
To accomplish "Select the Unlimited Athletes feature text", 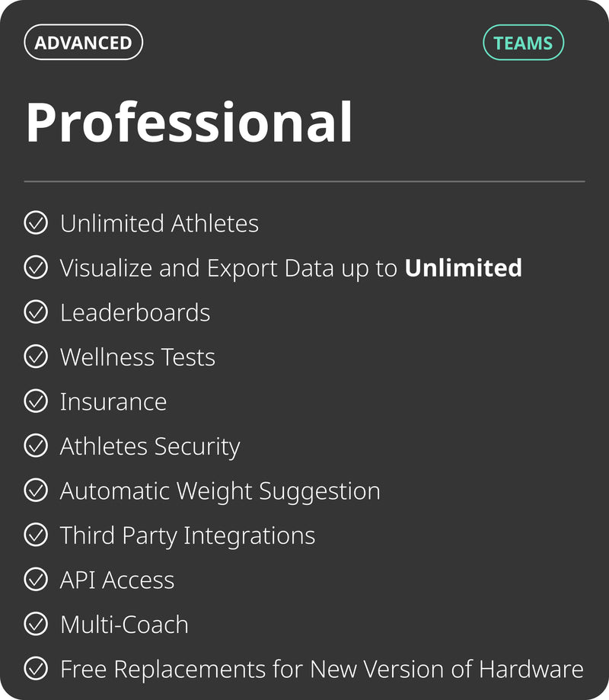I will point(159,223).
